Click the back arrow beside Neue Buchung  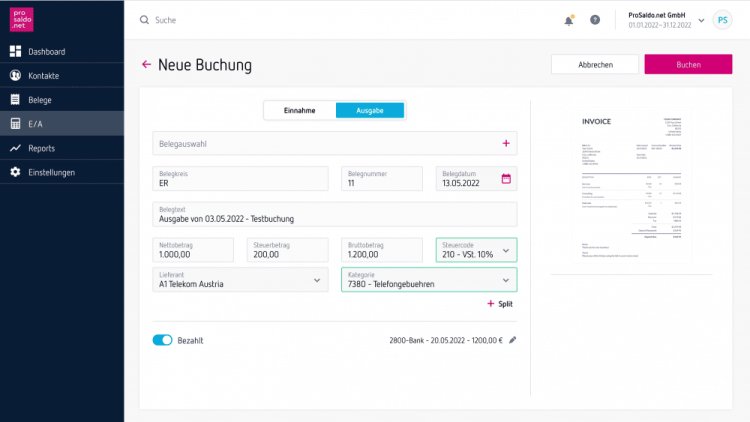point(146,65)
